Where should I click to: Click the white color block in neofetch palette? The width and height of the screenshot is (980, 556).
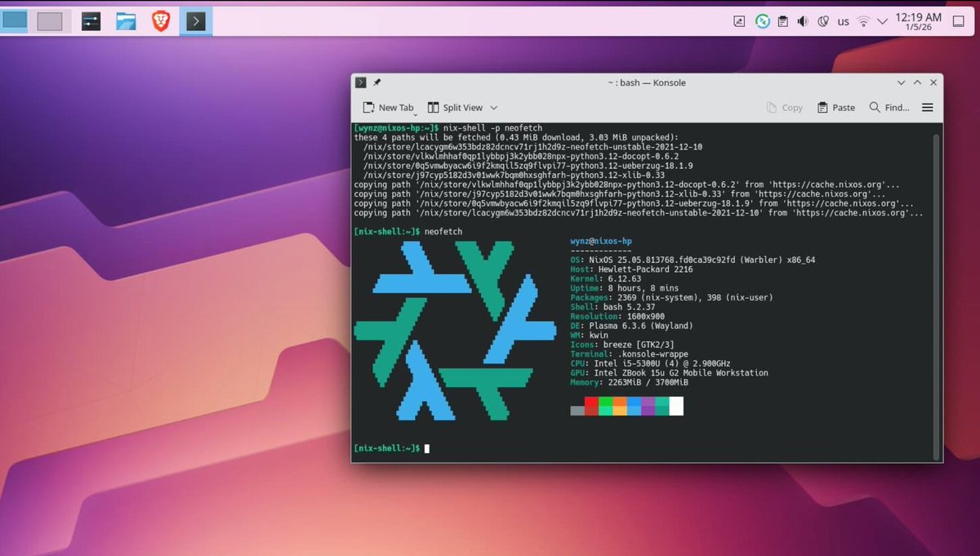click(x=676, y=406)
